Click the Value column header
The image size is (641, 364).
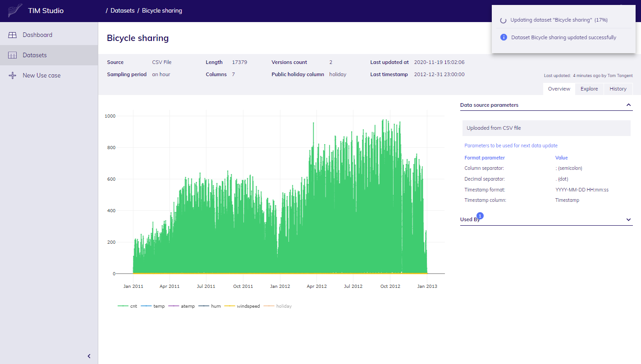tap(562, 158)
